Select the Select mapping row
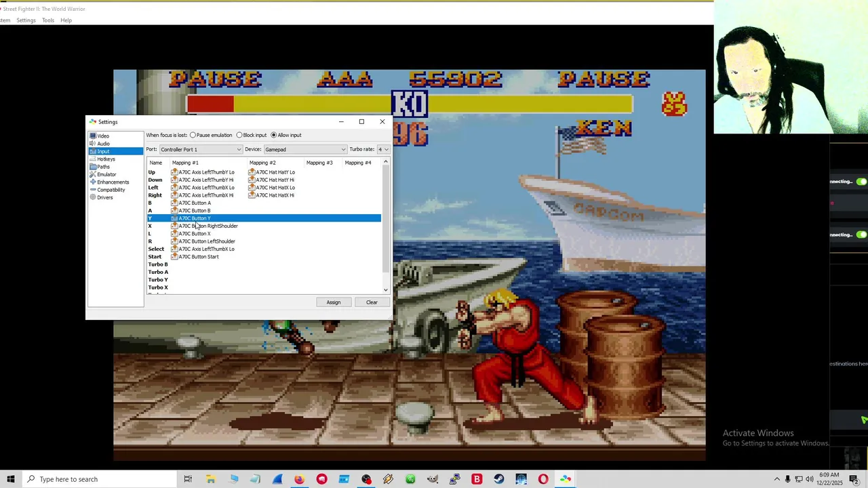 [x=264, y=249]
